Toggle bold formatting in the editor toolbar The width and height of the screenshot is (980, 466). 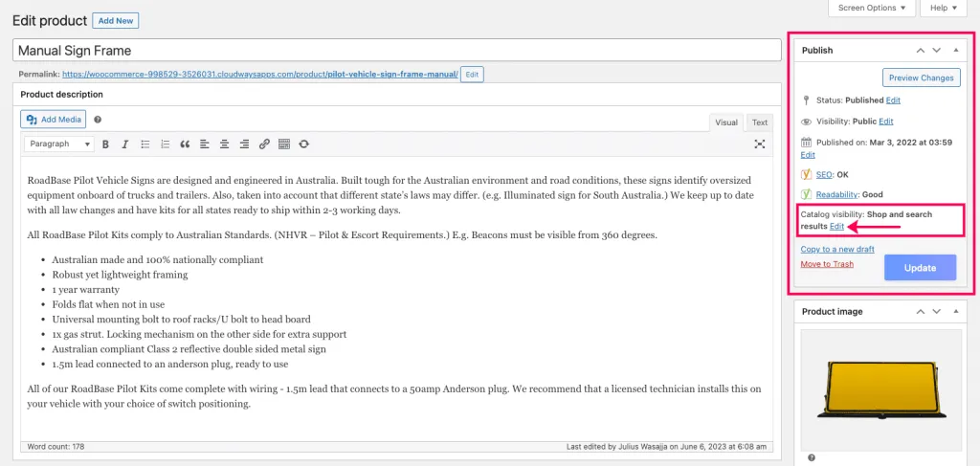[105, 144]
